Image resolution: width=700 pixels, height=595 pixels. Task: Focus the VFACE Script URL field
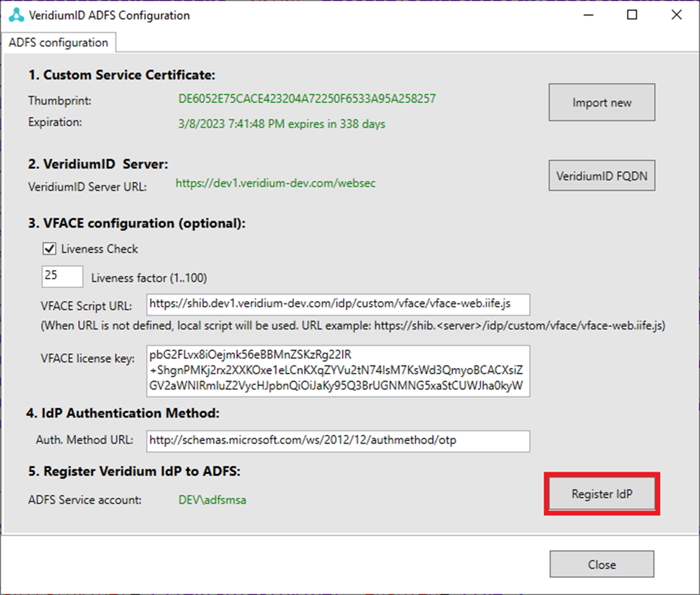tap(338, 305)
